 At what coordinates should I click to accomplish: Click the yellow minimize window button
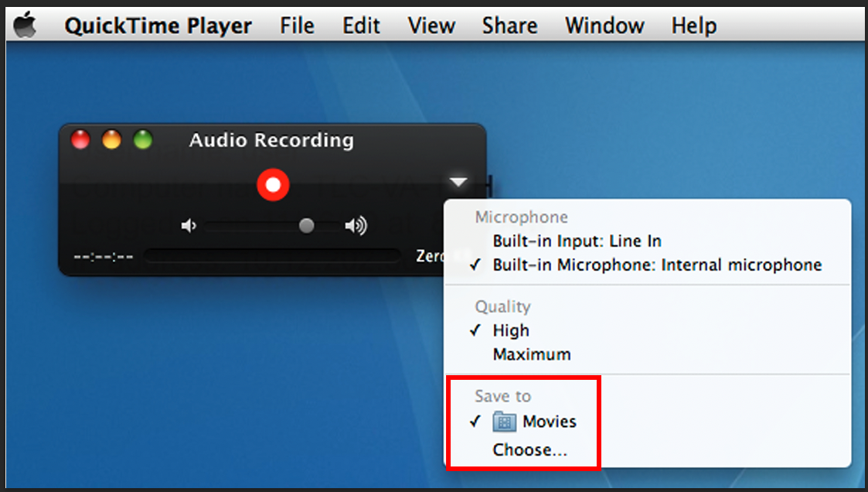coord(112,140)
